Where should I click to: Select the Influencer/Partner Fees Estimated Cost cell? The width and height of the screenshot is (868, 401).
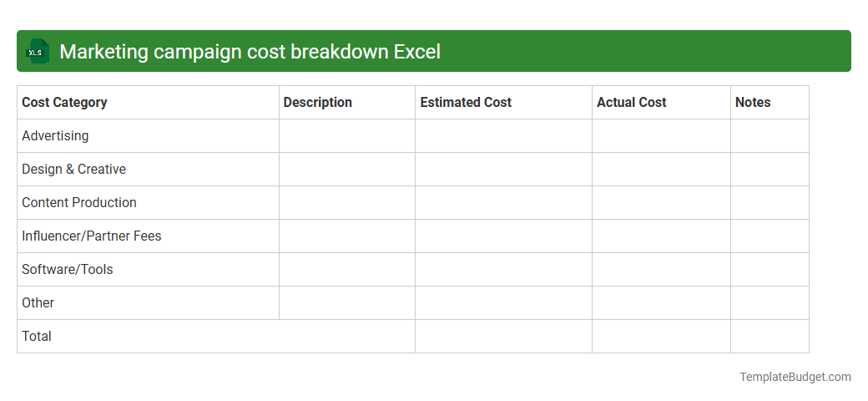504,236
